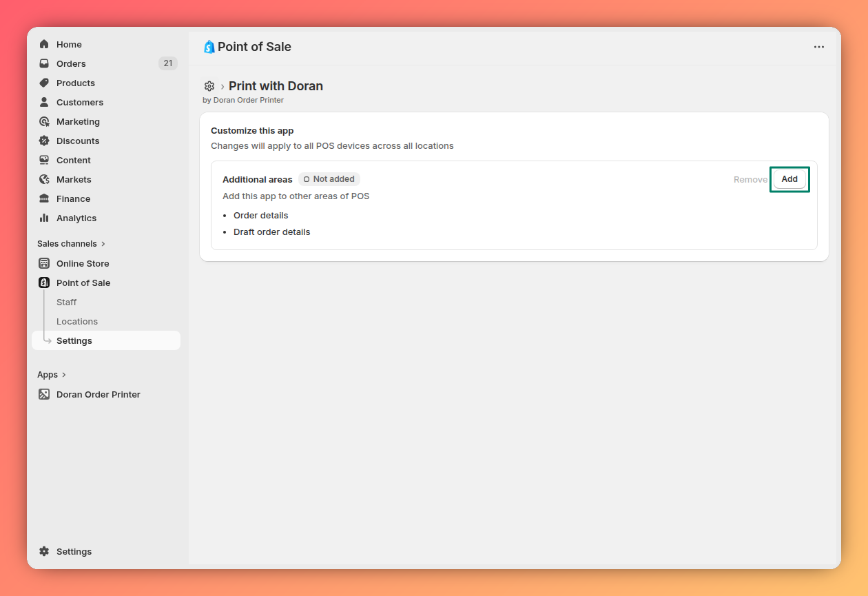Click the Home house icon
This screenshot has width=868, height=596.
[x=44, y=44]
